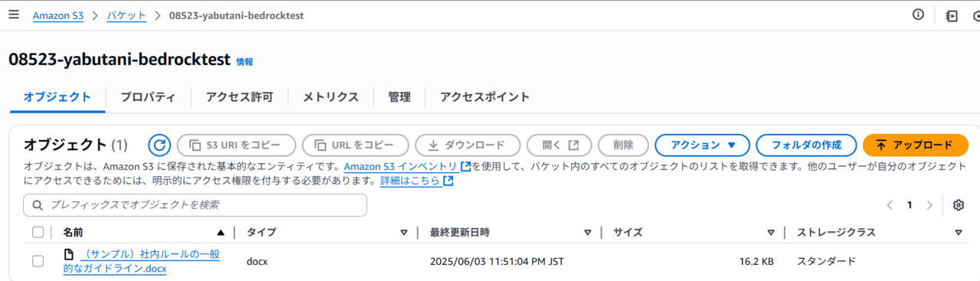Refresh the objects list

point(159,145)
